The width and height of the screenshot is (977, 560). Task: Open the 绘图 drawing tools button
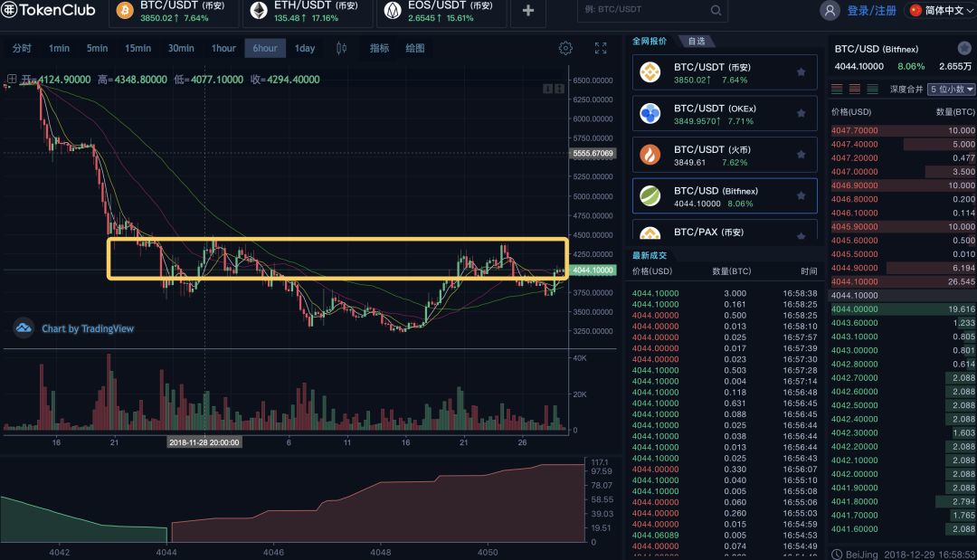click(415, 48)
